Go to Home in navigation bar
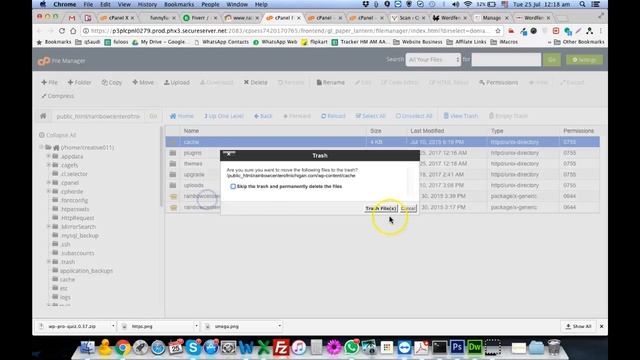This screenshot has width=640, height=360. tap(182, 116)
